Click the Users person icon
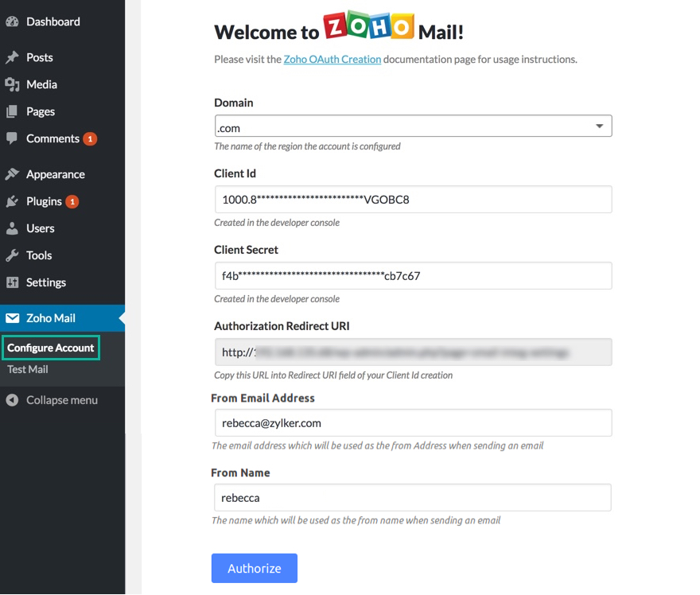The image size is (700, 595). pyautogui.click(x=12, y=228)
